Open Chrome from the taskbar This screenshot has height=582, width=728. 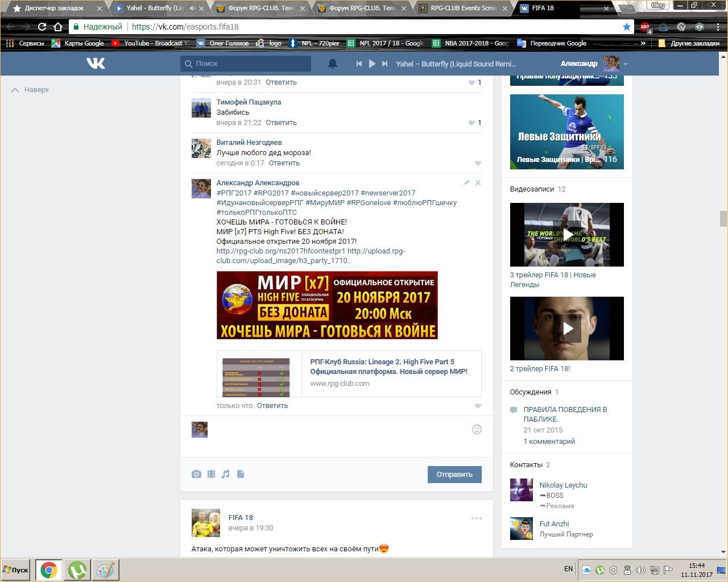click(x=48, y=570)
